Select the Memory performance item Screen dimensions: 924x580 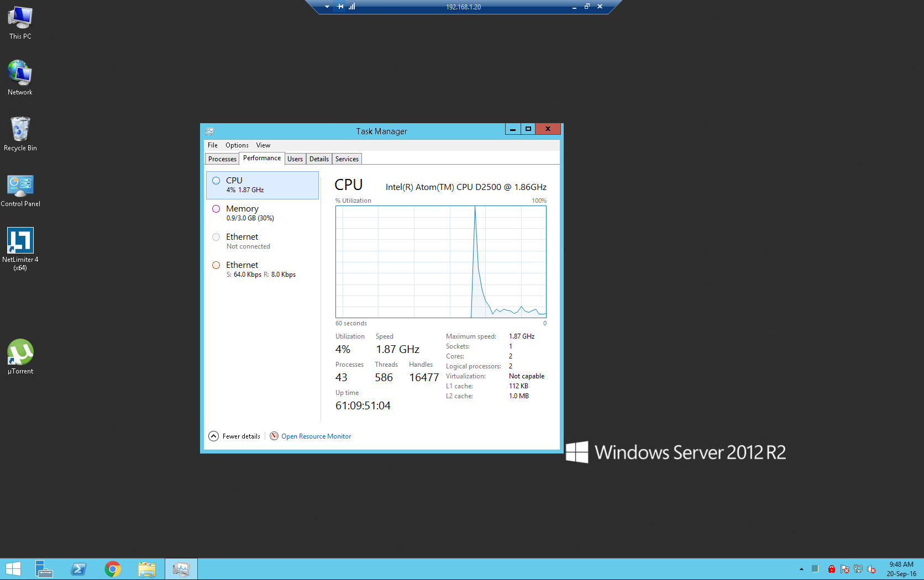coord(262,213)
